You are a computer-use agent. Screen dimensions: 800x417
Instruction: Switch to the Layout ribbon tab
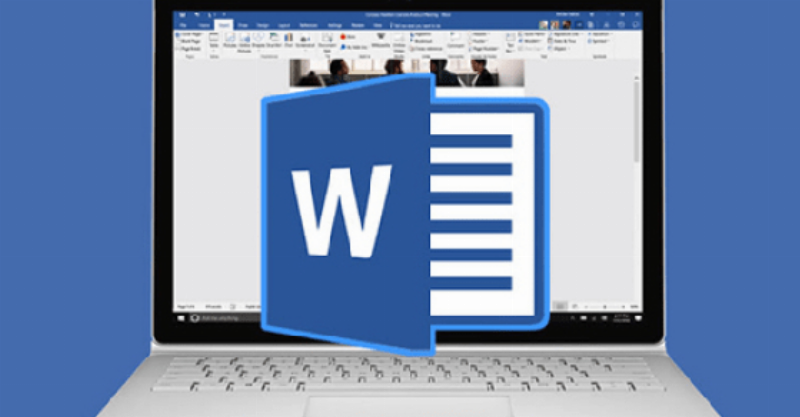click(x=284, y=26)
